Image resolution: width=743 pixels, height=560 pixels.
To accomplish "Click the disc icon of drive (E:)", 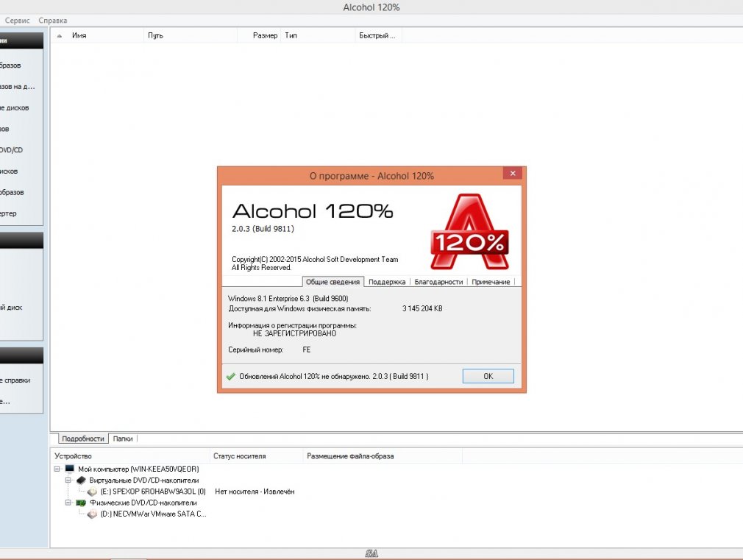I will (93, 492).
